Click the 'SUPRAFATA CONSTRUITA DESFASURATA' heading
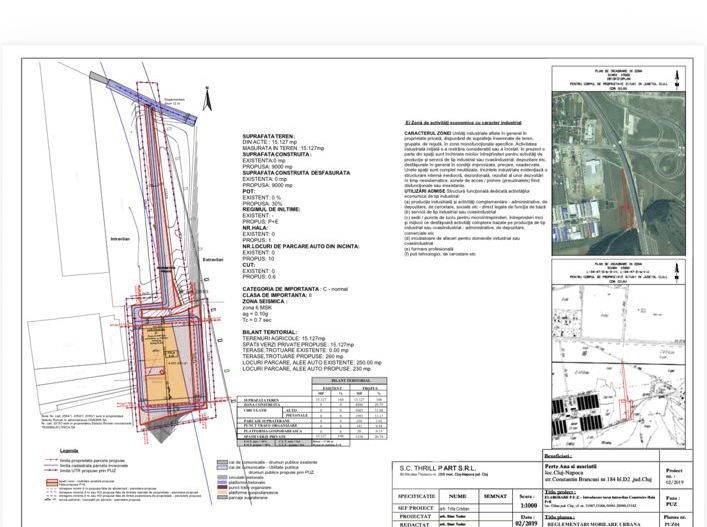The image size is (707, 527). (x=296, y=173)
